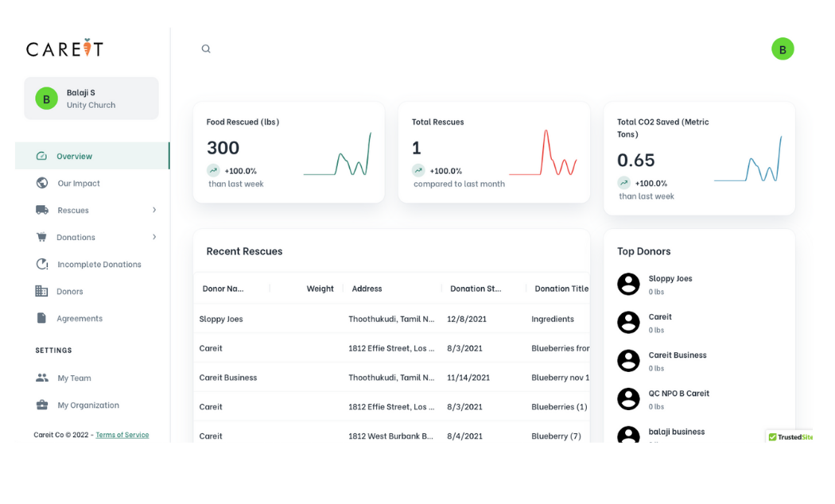Open the Balaji S Unity Church account card
Image resolution: width=835 pixels, height=504 pixels.
click(91, 99)
